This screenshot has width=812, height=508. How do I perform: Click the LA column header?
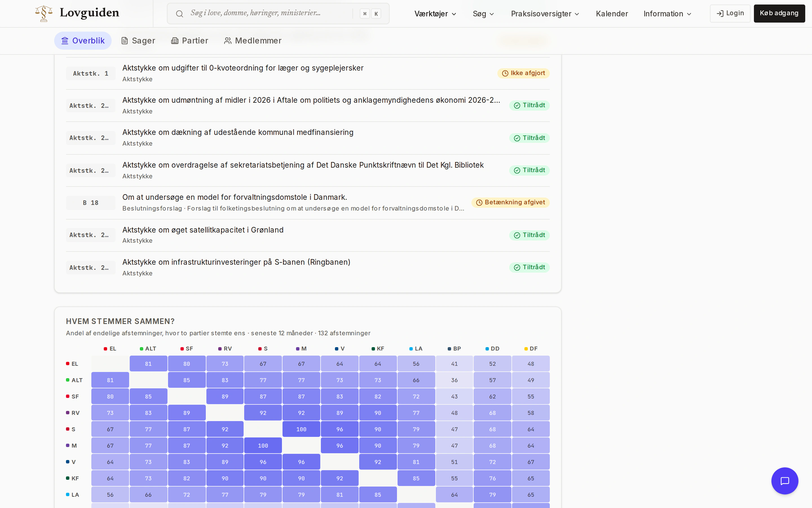(416, 349)
